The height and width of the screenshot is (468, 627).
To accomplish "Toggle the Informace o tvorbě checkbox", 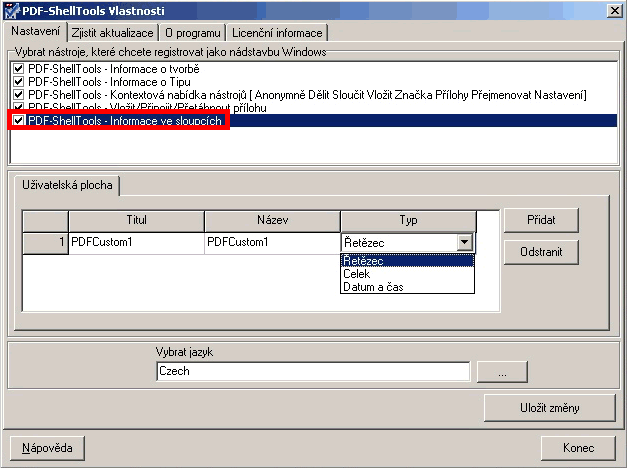I will click(19, 68).
